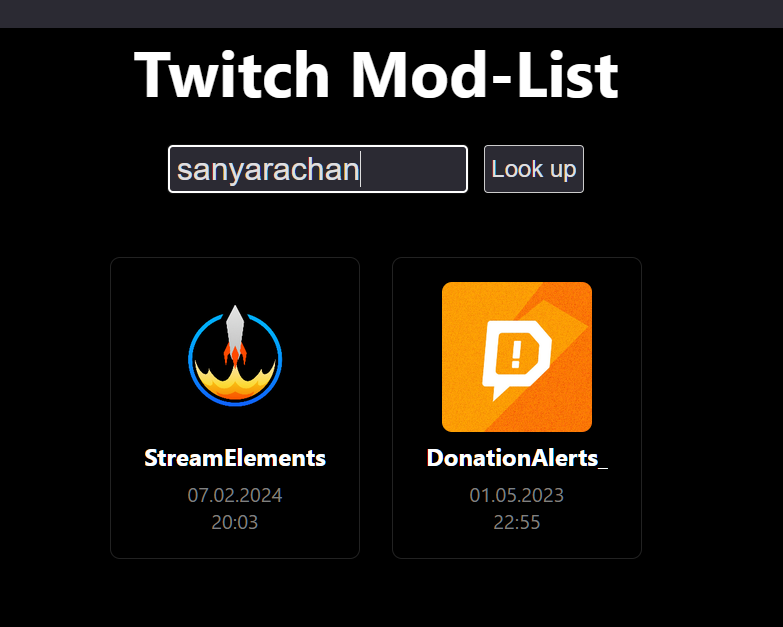Click the StreamElements rocket avatar
This screenshot has height=627, width=783.
pos(235,356)
